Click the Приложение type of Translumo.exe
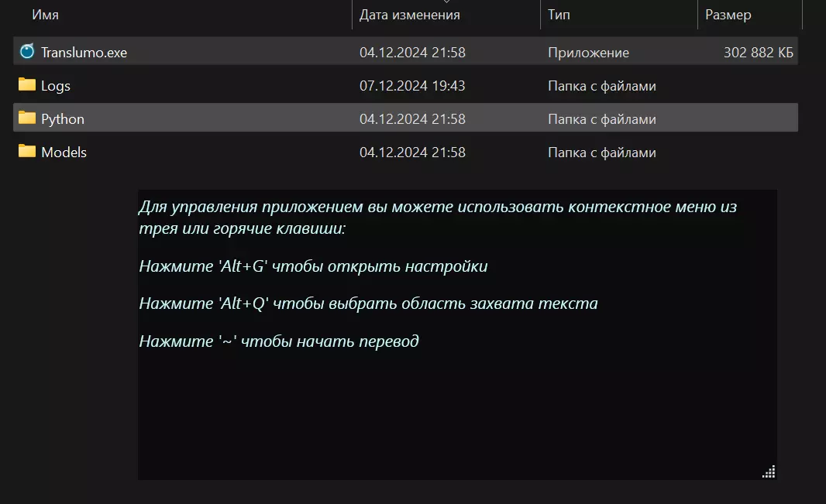Screen dimensions: 826x504 click(588, 53)
